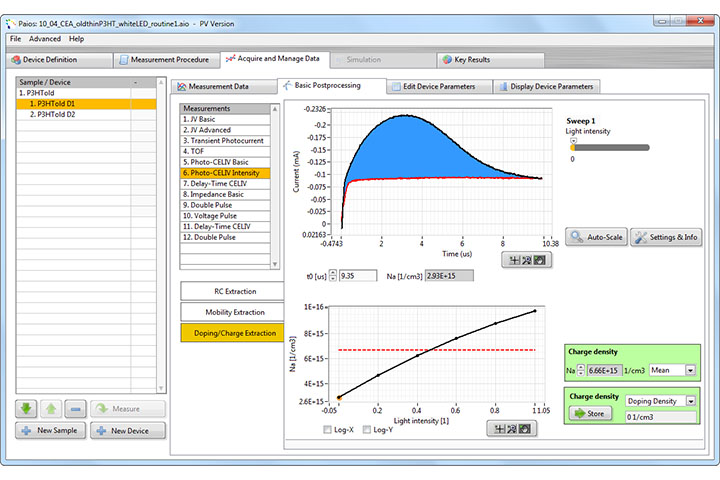The height and width of the screenshot is (480, 720).
Task: Click the Na 2.93E+15 readout field
Action: pos(449,276)
